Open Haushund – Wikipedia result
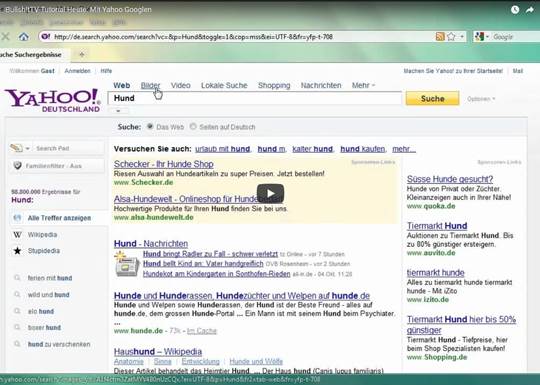The image size is (540, 385). 158,352
